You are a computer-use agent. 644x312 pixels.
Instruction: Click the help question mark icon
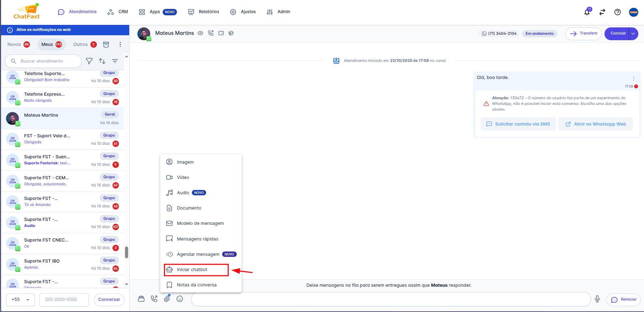(x=618, y=12)
